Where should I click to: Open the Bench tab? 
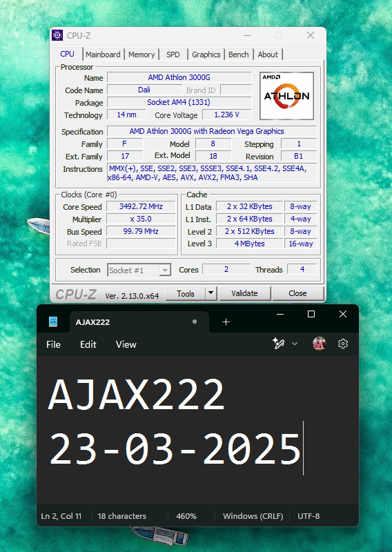[x=238, y=55]
